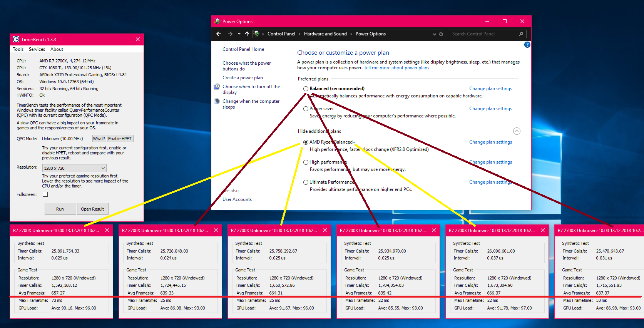
Task: Click the Control Panel breadcrumb
Action: click(x=281, y=34)
